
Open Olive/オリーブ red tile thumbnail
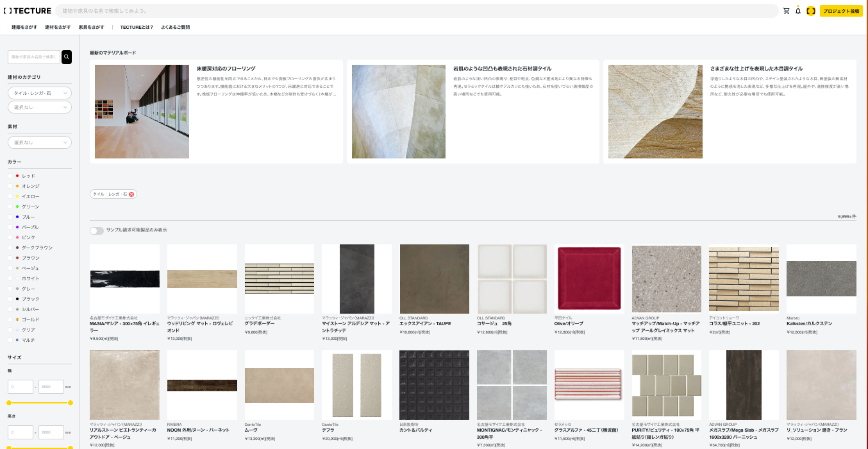point(589,279)
